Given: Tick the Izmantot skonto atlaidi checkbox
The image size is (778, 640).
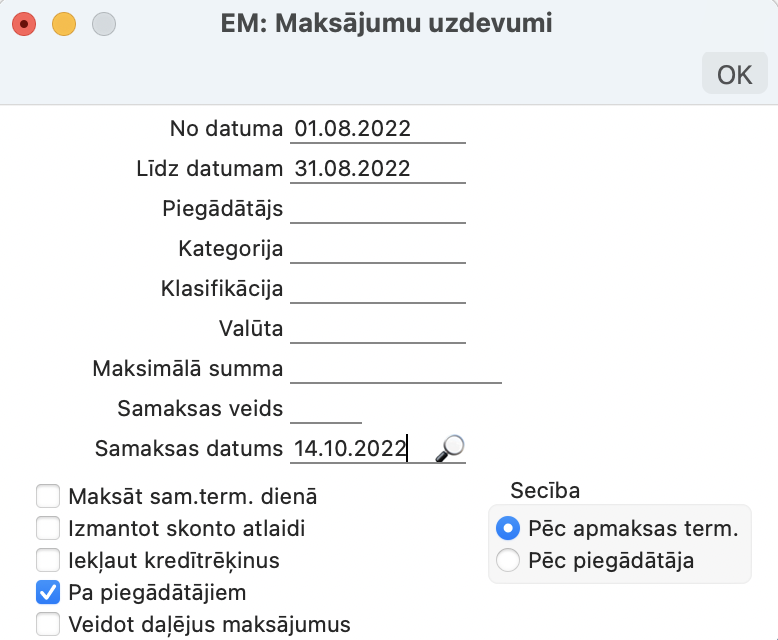Looking at the screenshot, I should (x=47, y=527).
